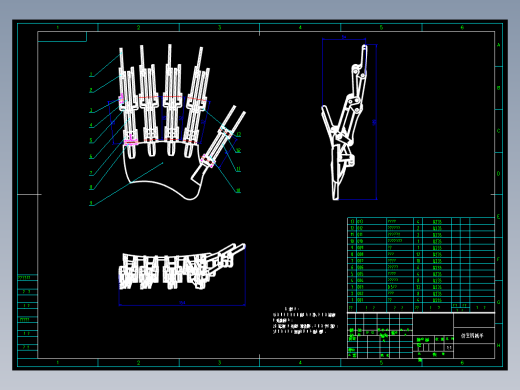Screen dimensions: 520x390
Task: Click zone letter C on the right border
Action: point(499,131)
